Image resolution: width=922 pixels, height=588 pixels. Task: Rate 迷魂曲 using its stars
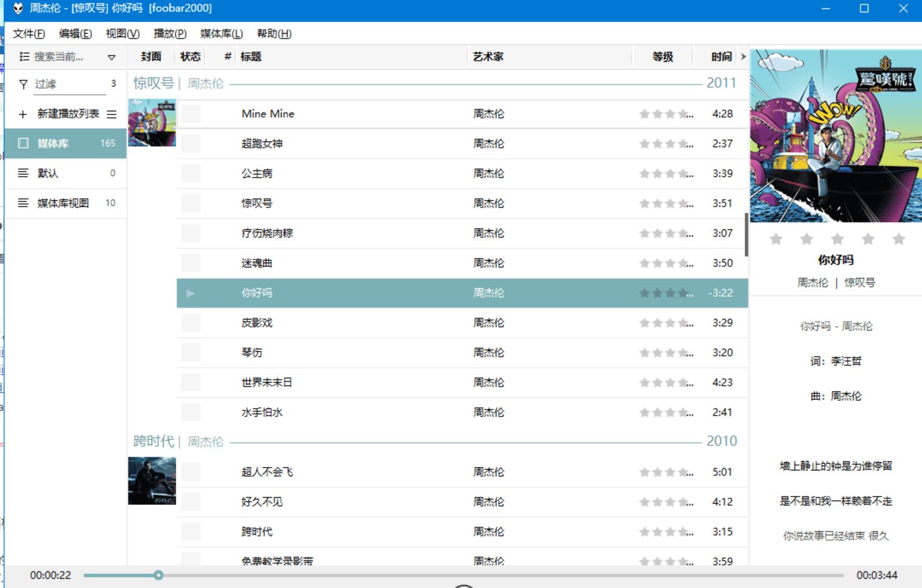[x=666, y=263]
